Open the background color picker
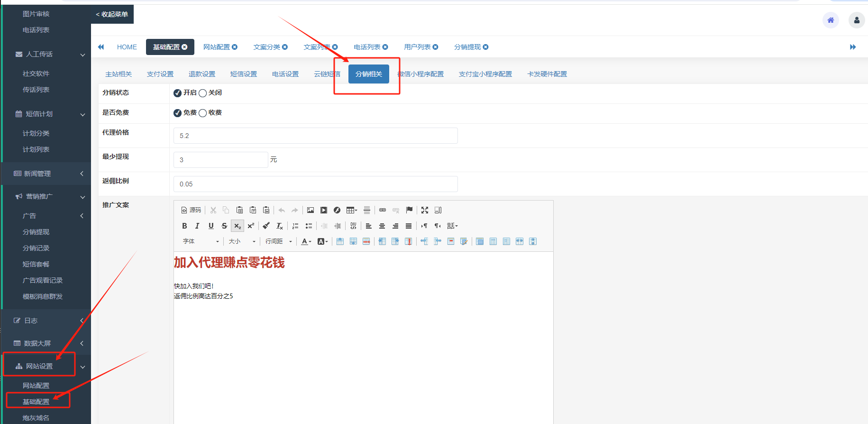868x424 pixels. 322,241
